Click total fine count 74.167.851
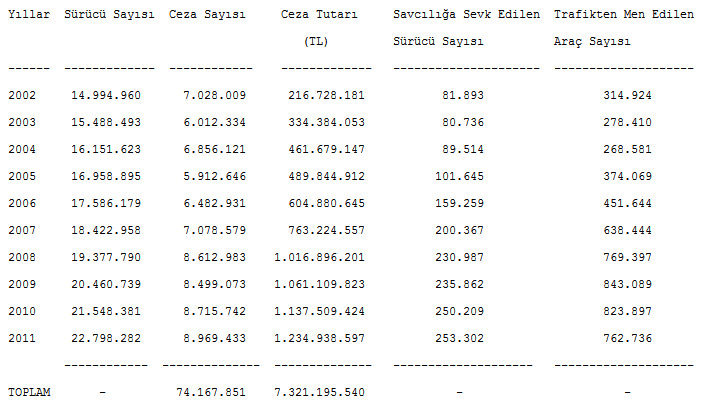The width and height of the screenshot is (709, 407). (x=211, y=392)
